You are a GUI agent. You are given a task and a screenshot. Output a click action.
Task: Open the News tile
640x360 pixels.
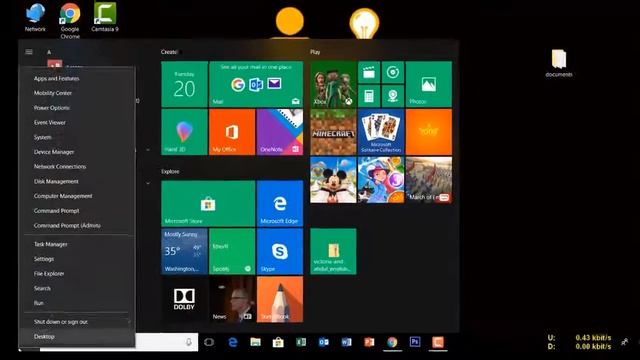point(232,299)
